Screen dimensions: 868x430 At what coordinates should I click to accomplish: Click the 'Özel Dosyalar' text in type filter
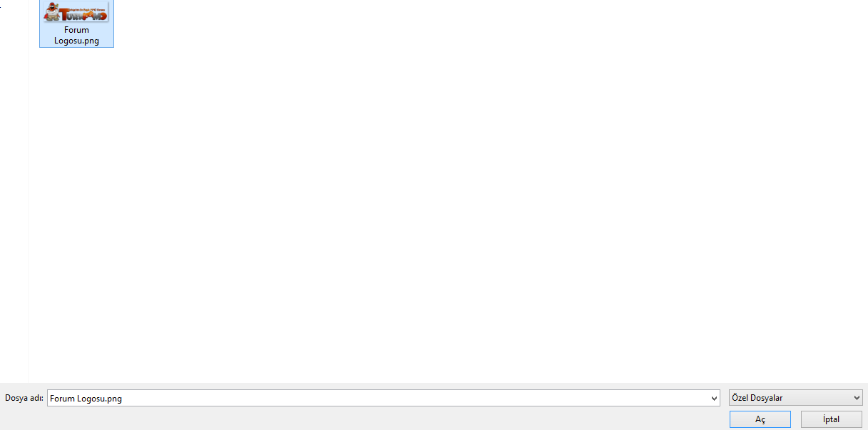757,398
